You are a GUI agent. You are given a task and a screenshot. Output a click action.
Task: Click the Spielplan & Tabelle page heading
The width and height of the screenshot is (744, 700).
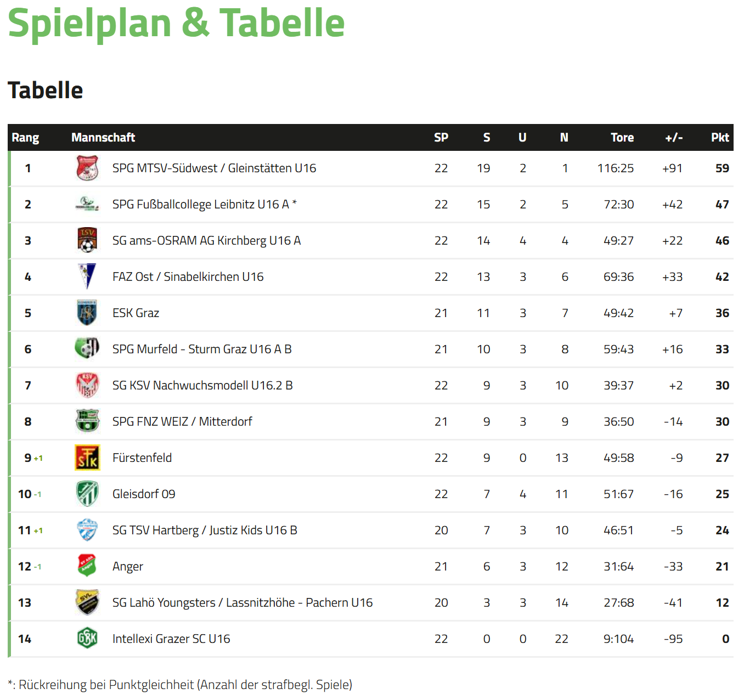click(176, 24)
